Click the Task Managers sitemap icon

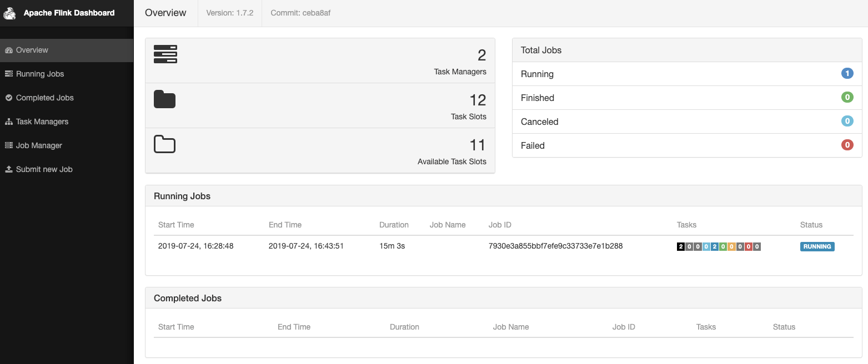pos(8,122)
